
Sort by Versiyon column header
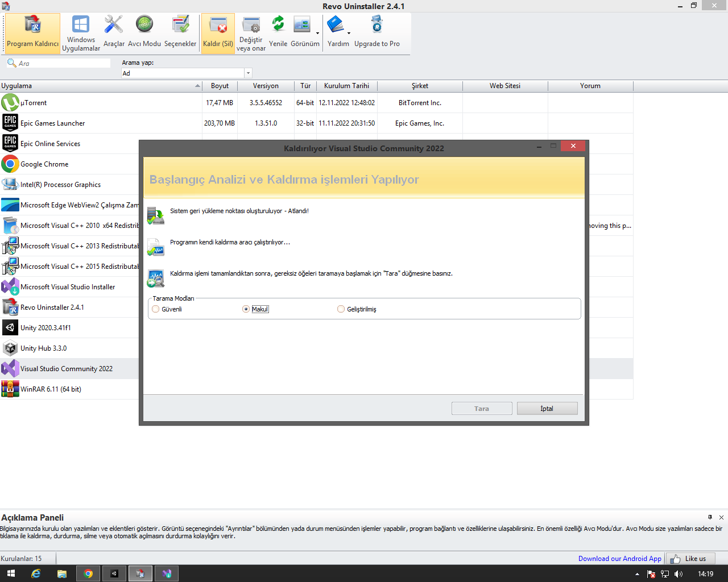tap(266, 86)
